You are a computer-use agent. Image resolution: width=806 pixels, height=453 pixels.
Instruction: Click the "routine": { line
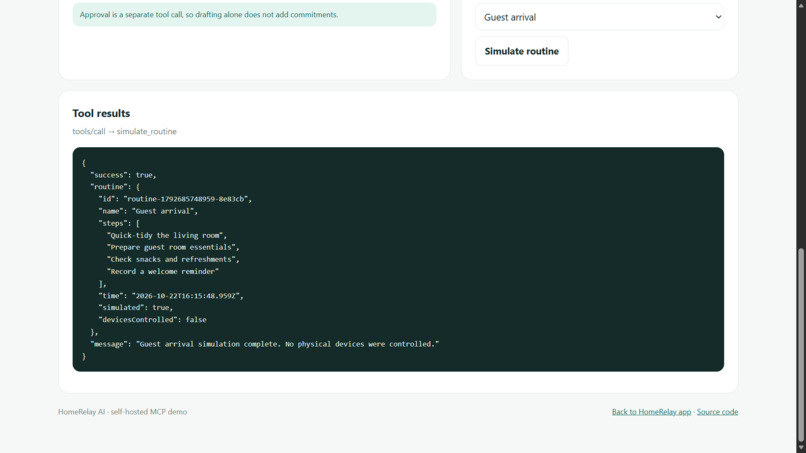(115, 187)
